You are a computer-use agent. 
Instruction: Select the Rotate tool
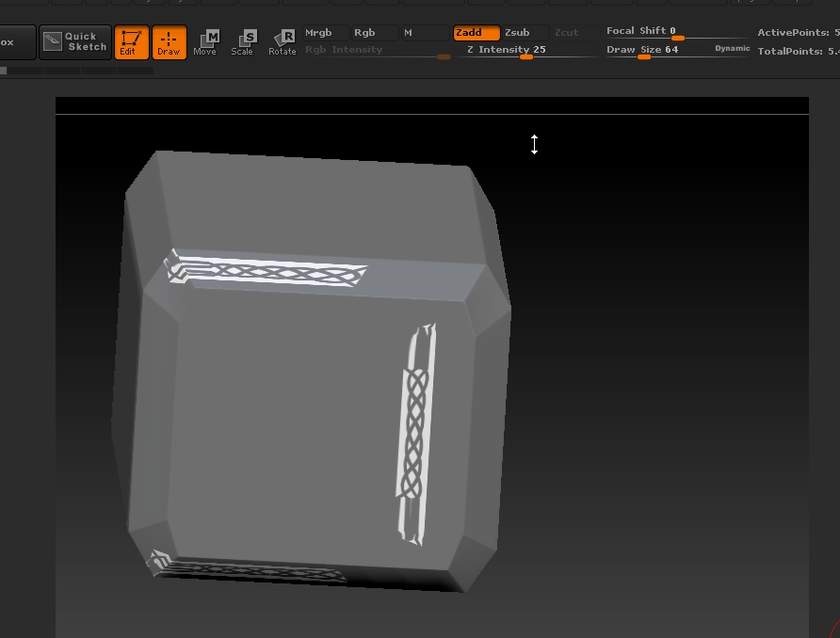(x=282, y=42)
